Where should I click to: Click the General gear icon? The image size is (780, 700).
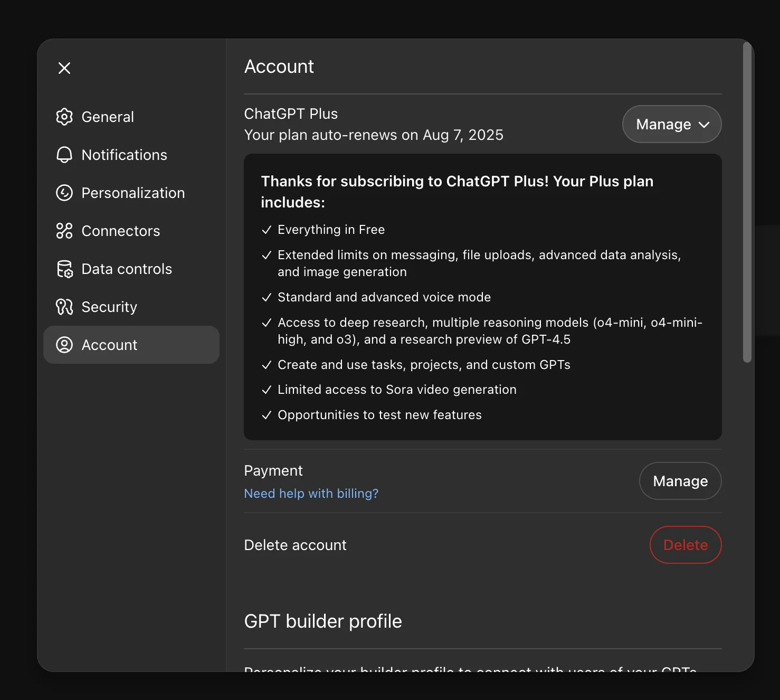[x=64, y=117]
